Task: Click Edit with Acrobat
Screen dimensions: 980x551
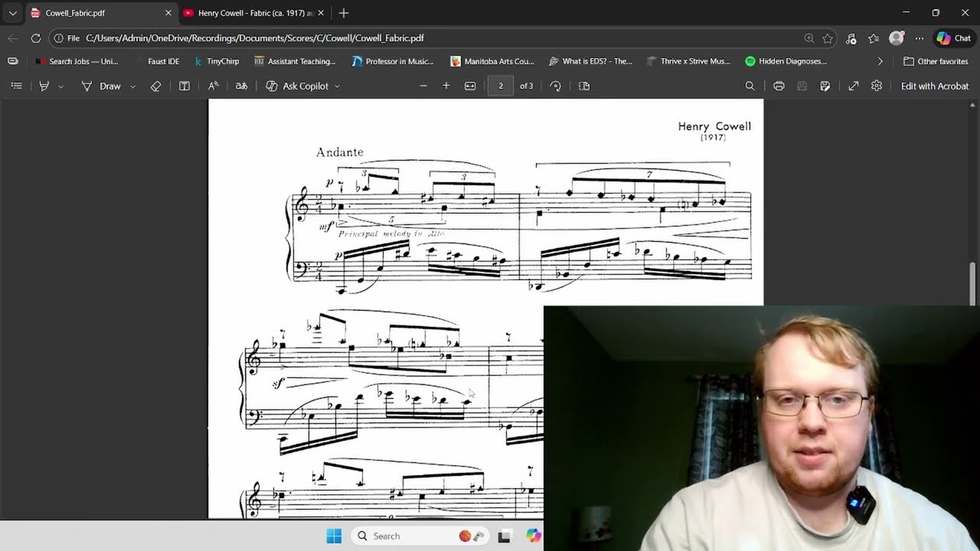Action: pos(935,86)
